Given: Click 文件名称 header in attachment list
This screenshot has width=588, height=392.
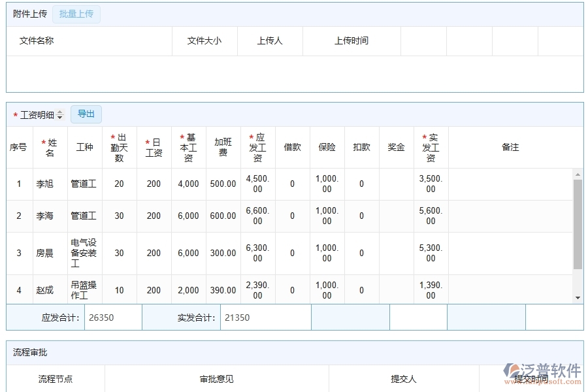Looking at the screenshot, I should [x=35, y=41].
